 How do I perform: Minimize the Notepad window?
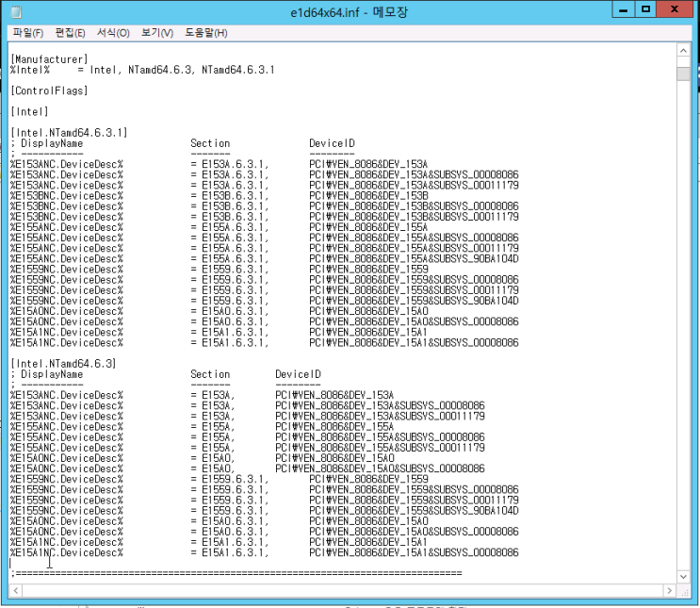[624, 9]
